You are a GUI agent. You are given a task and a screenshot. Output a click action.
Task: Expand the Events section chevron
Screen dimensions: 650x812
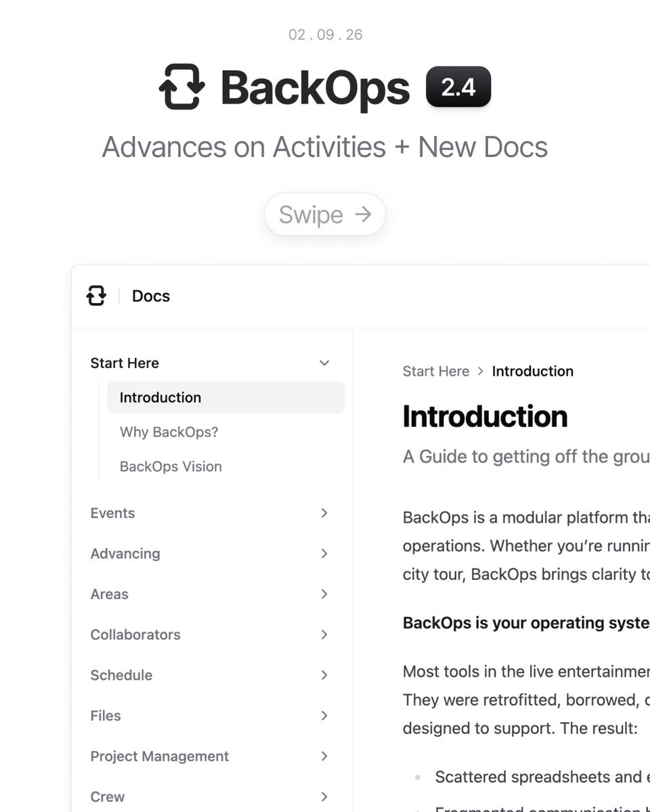(x=324, y=513)
